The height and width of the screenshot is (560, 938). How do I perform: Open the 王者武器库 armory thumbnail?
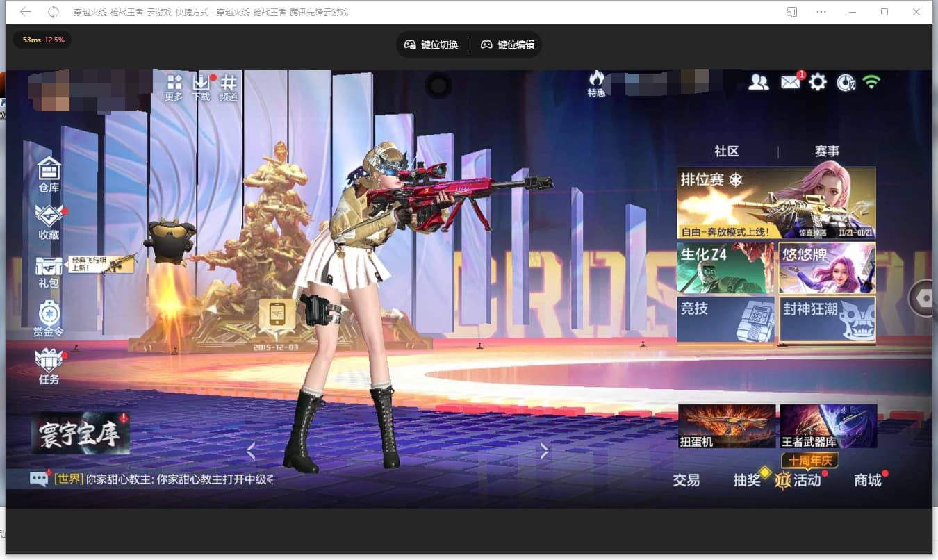(x=828, y=427)
